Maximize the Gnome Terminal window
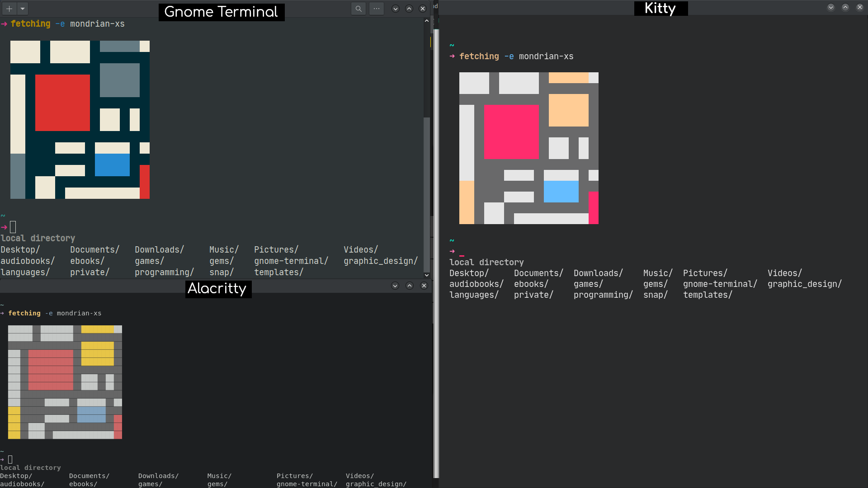Viewport: 868px width, 488px height. [x=409, y=9]
